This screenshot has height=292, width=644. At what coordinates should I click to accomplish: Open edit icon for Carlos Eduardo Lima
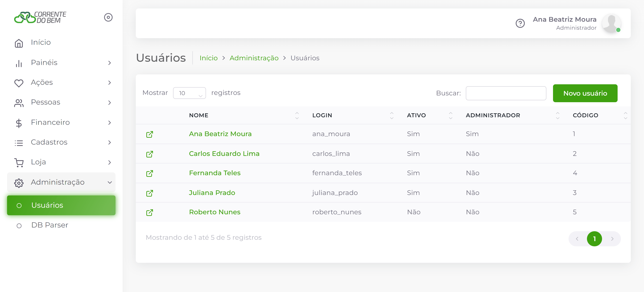click(x=149, y=154)
